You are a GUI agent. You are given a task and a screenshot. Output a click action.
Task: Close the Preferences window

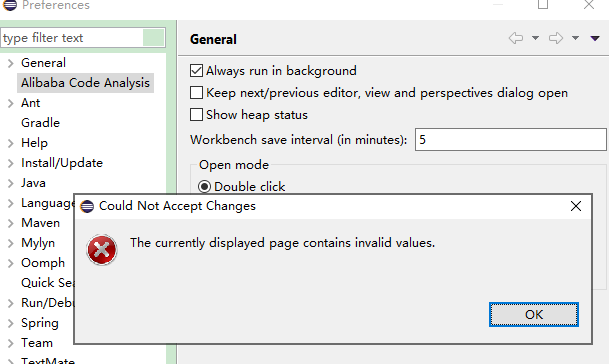(x=589, y=5)
